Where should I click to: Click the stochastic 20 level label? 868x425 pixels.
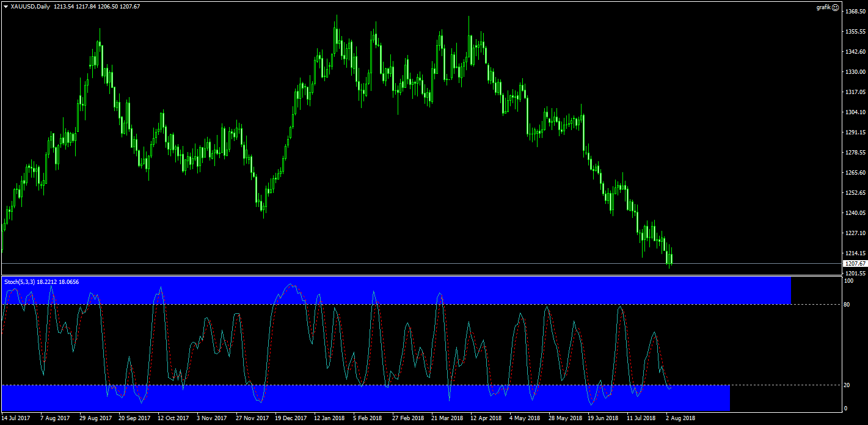click(847, 385)
